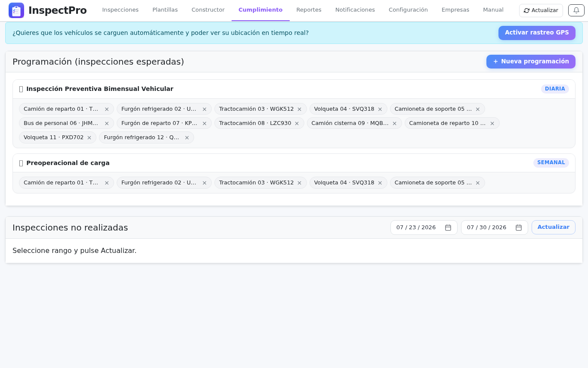This screenshot has width=588, height=368.
Task: Switch to the Empresas tab
Action: 455,10
